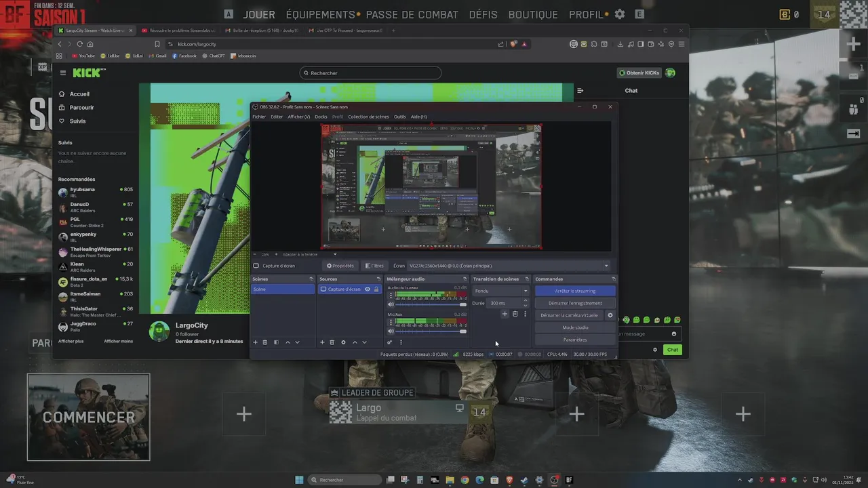Click Arrêter le streaming button
868x488 pixels.
click(575, 291)
